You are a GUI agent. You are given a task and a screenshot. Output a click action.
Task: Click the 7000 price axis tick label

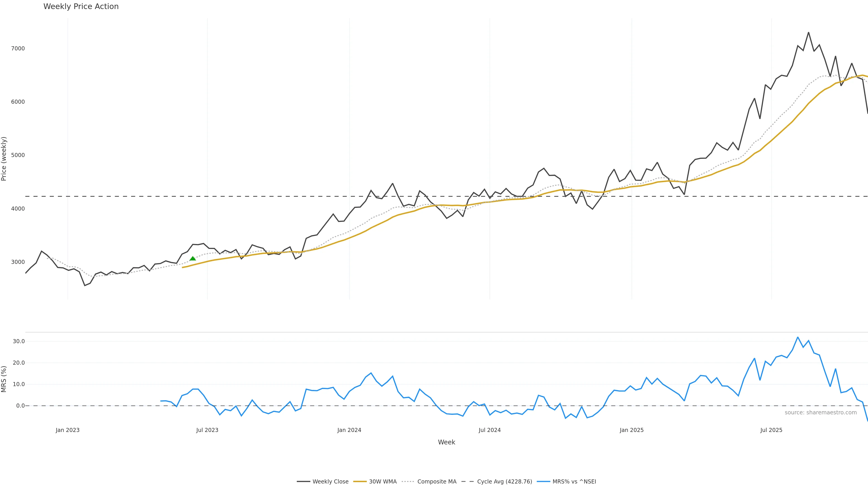coord(18,49)
